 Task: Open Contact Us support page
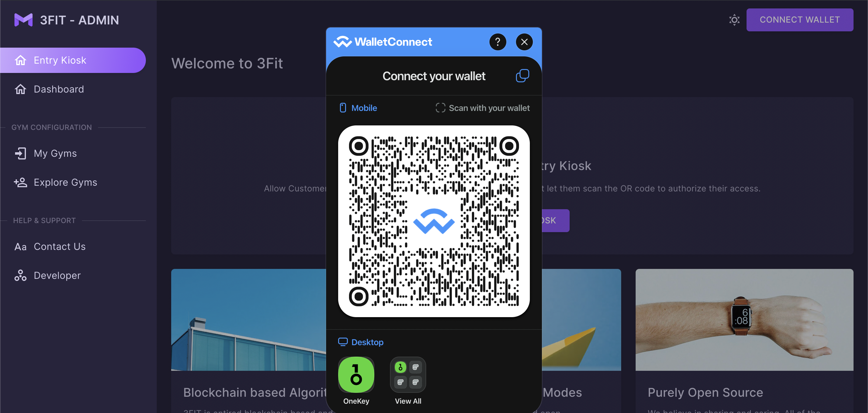click(59, 246)
